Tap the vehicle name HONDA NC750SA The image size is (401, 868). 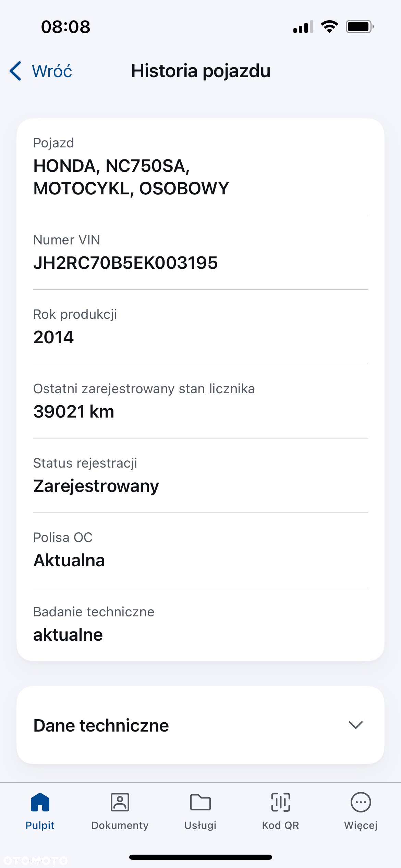pos(112,166)
